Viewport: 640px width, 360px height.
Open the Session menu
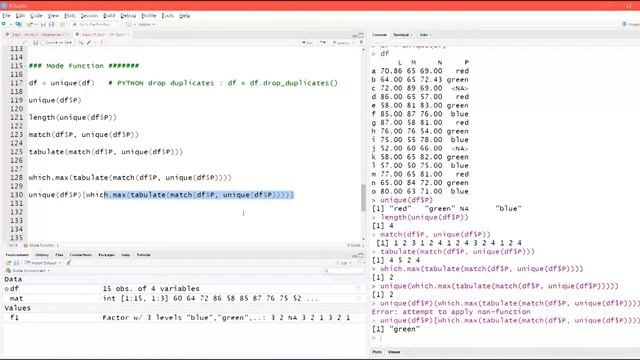coord(89,16)
